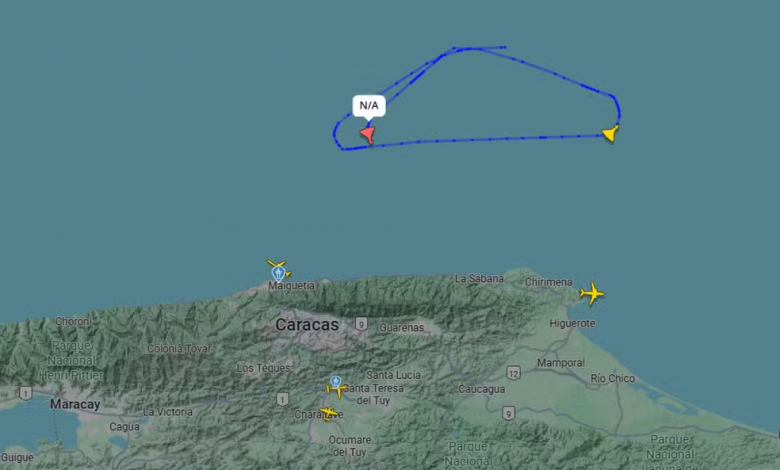Select the yellow airplane near Higuerote
The height and width of the screenshot is (470, 780).
[x=592, y=293]
